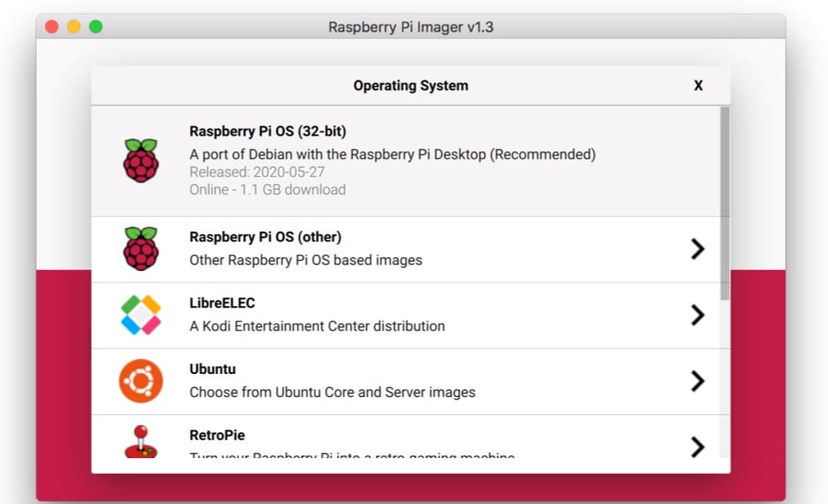Click the orange Ubuntu logo

tap(141, 381)
